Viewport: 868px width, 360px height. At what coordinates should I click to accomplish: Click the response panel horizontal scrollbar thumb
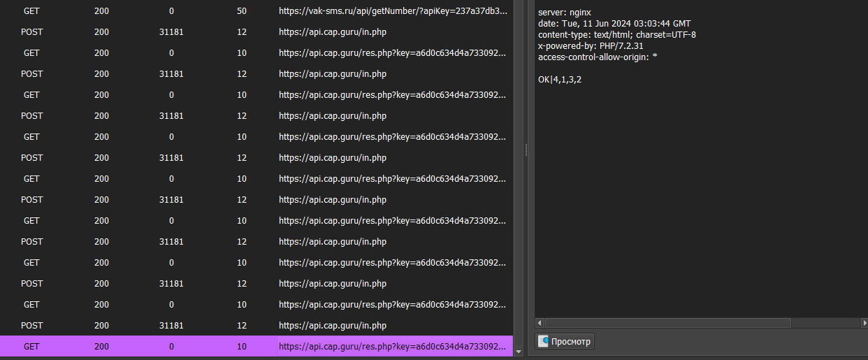[667, 323]
